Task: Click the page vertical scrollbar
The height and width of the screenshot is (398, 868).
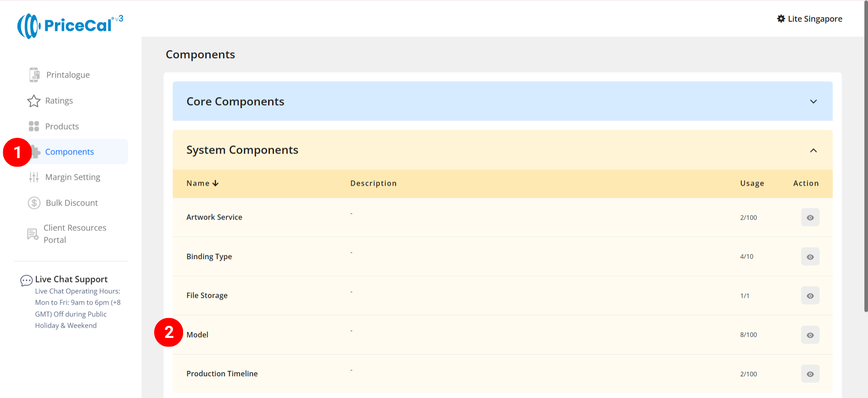Action: click(x=865, y=158)
